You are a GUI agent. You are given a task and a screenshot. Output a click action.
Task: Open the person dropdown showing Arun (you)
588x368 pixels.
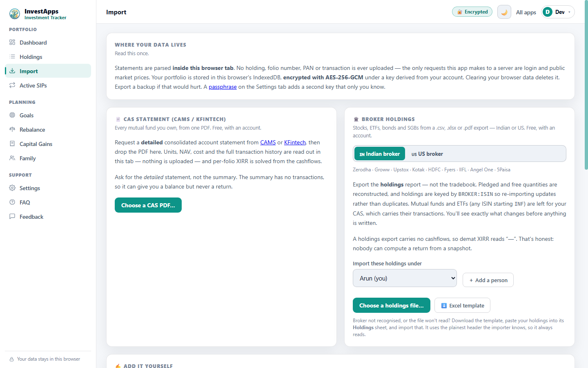point(405,278)
